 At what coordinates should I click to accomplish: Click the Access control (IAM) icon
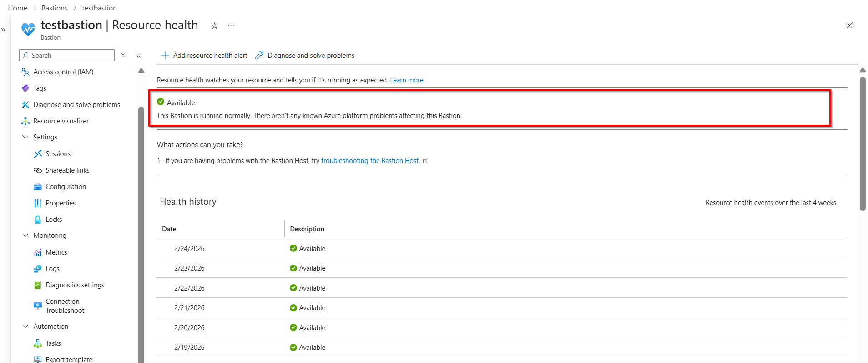(25, 72)
